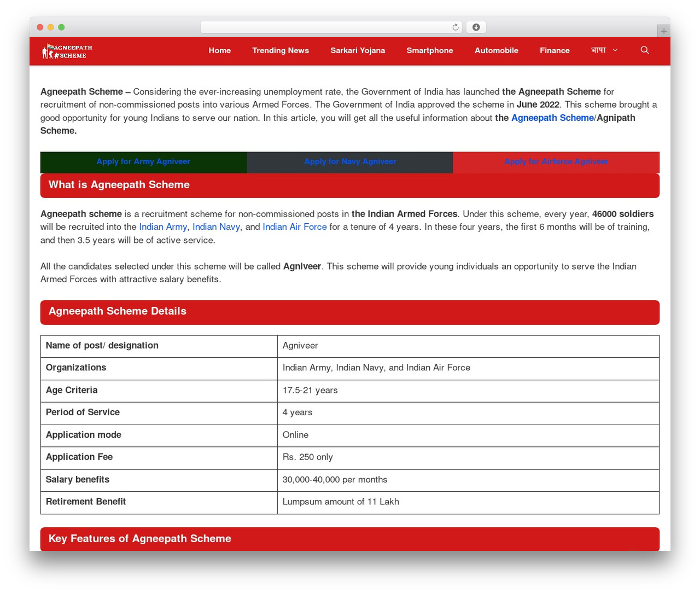Select the '17.5-21 years' cell
The image size is (700, 593).
pyautogui.click(x=468, y=391)
